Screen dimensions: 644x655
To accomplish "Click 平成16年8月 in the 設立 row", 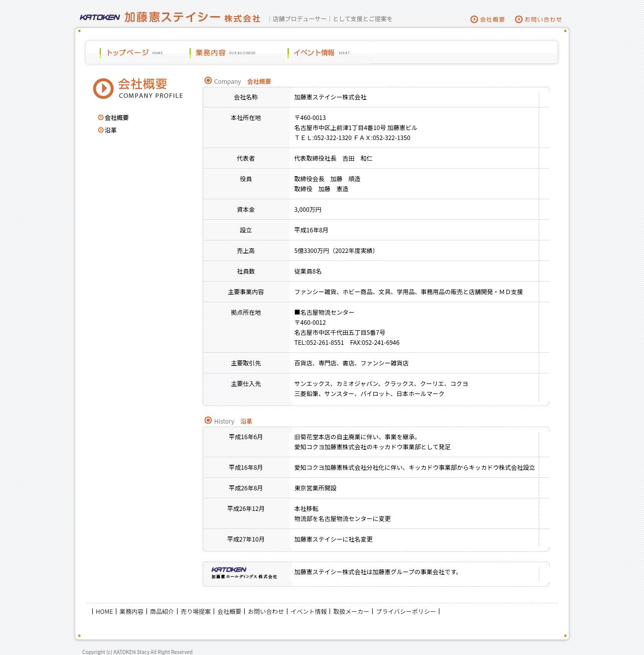I will click(311, 230).
